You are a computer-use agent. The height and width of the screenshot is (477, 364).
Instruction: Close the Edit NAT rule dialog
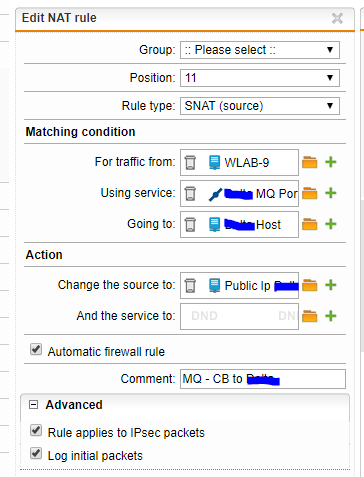tap(337, 18)
